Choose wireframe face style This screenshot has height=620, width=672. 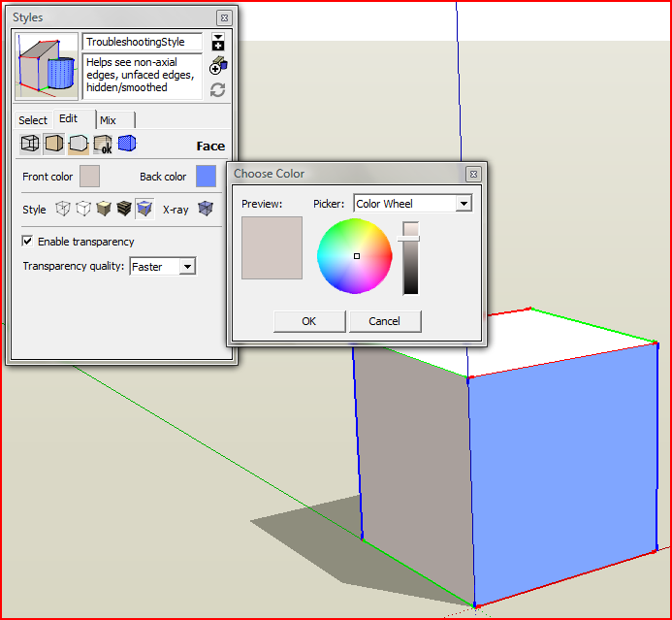pos(62,209)
